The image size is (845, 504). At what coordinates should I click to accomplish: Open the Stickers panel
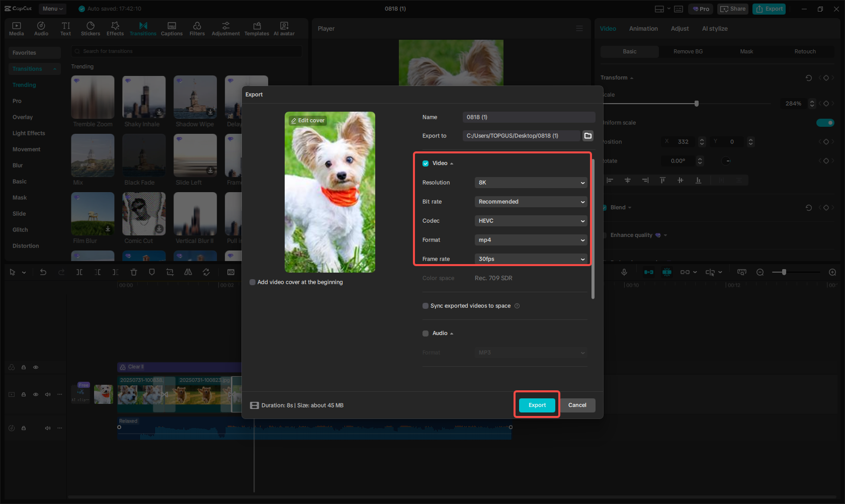pyautogui.click(x=91, y=28)
